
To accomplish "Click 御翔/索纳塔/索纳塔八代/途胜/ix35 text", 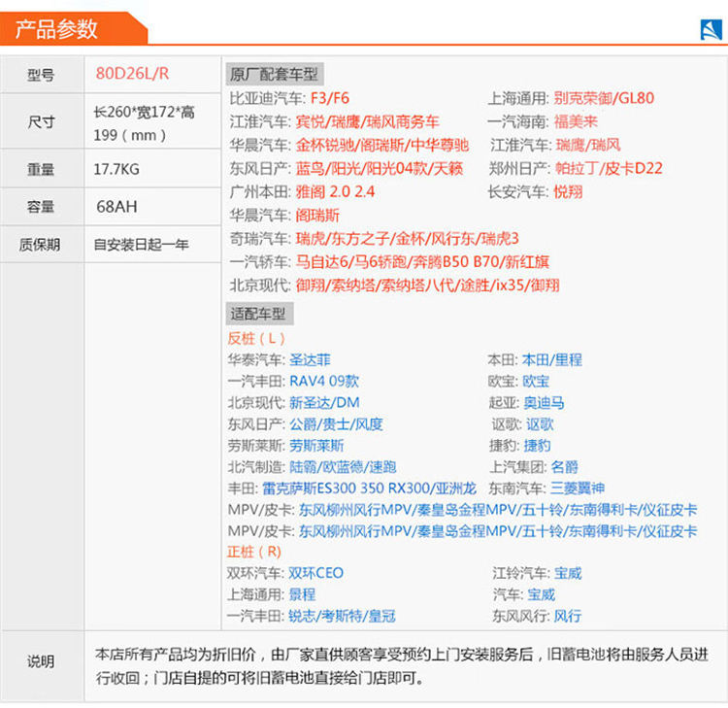I will click(x=428, y=286).
